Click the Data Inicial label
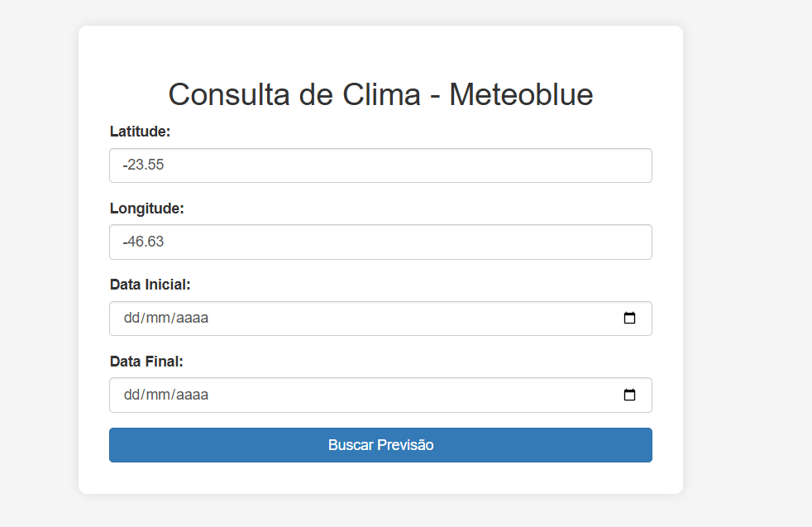Screen dimensions: 812x527 [150, 285]
